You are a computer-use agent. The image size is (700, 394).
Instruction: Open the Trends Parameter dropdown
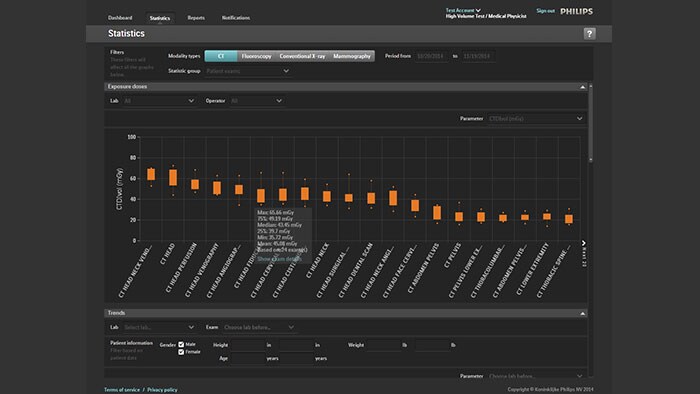(x=535, y=376)
